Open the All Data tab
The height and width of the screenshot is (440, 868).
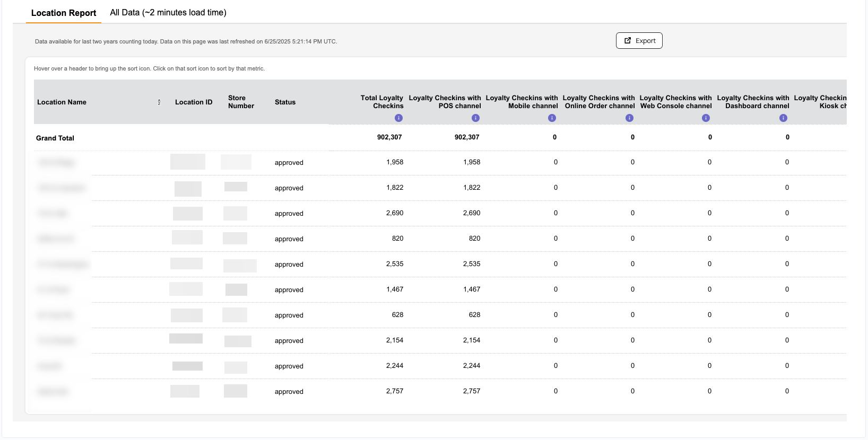168,12
